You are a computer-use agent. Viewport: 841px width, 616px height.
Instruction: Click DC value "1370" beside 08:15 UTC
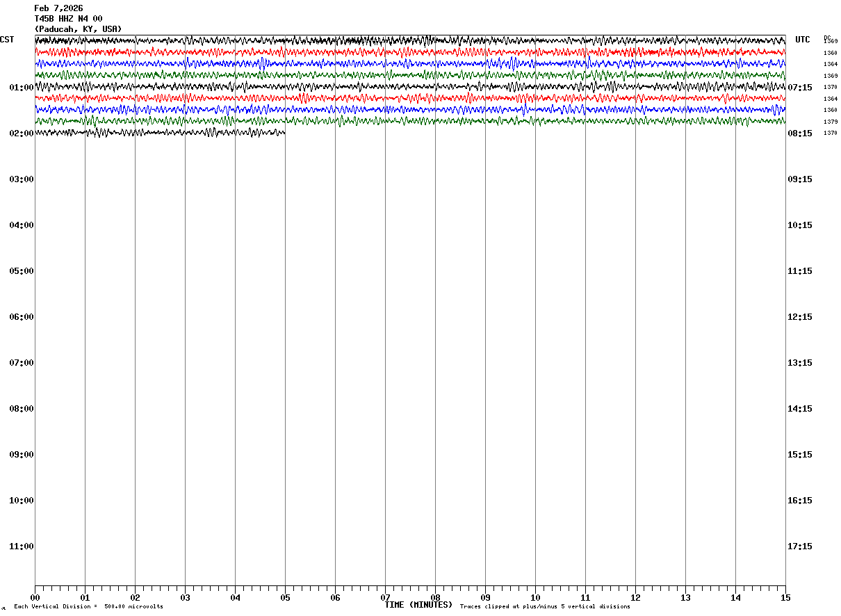pos(831,133)
